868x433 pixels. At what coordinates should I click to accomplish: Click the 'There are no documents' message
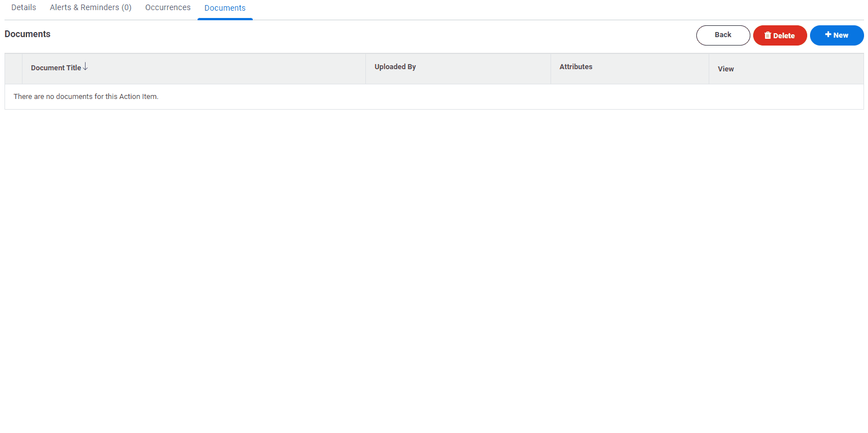click(86, 97)
